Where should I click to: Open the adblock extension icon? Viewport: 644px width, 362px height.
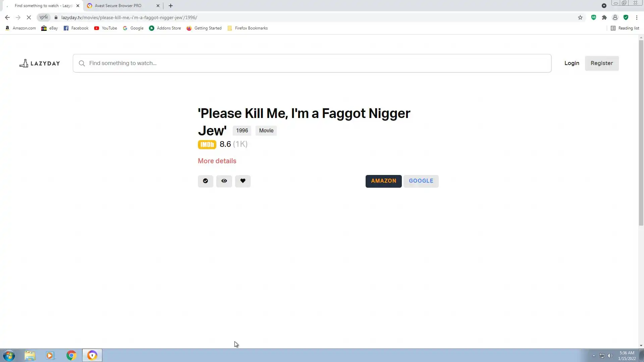point(594,17)
